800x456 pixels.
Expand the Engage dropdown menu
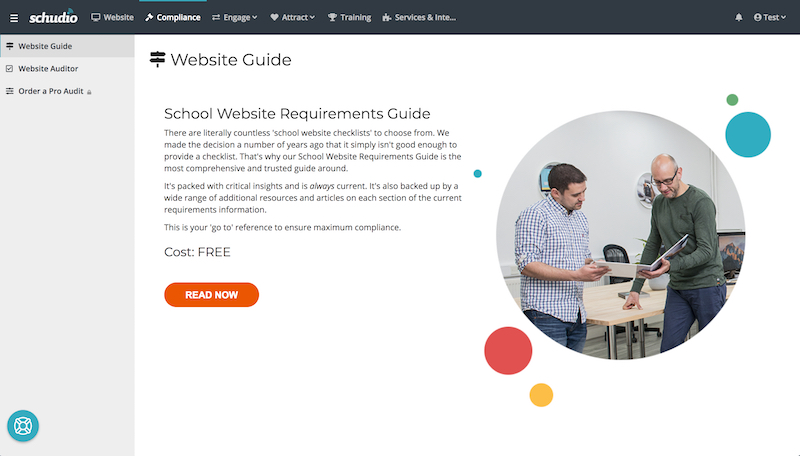pos(235,17)
